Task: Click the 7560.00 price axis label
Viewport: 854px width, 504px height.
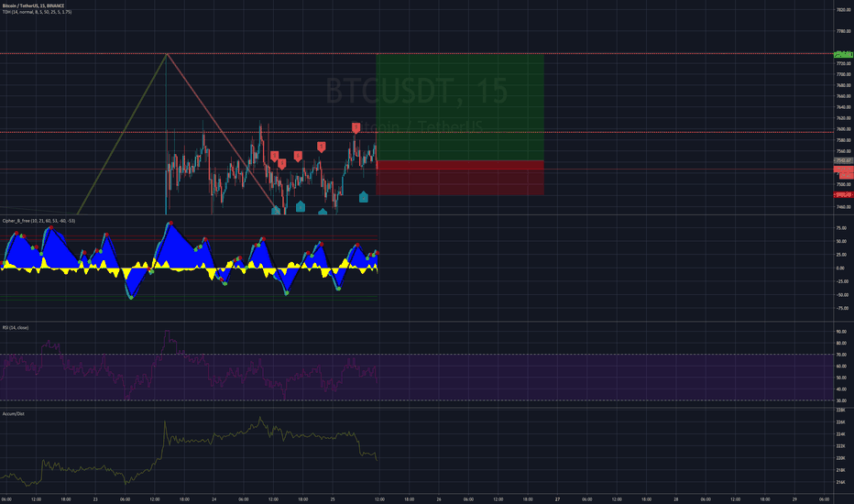Action: click(x=844, y=151)
